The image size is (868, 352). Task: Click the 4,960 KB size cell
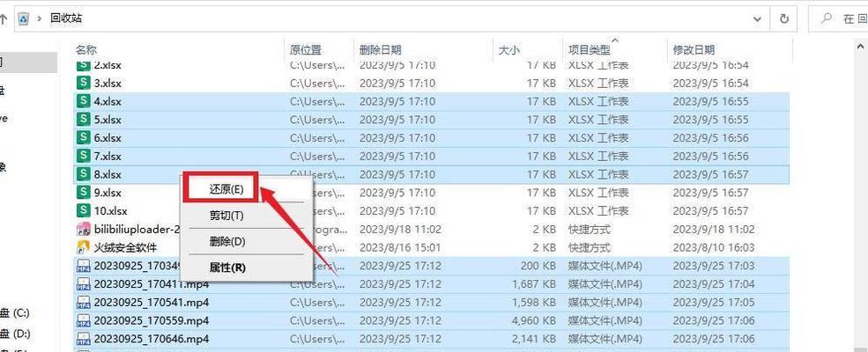[x=532, y=321]
